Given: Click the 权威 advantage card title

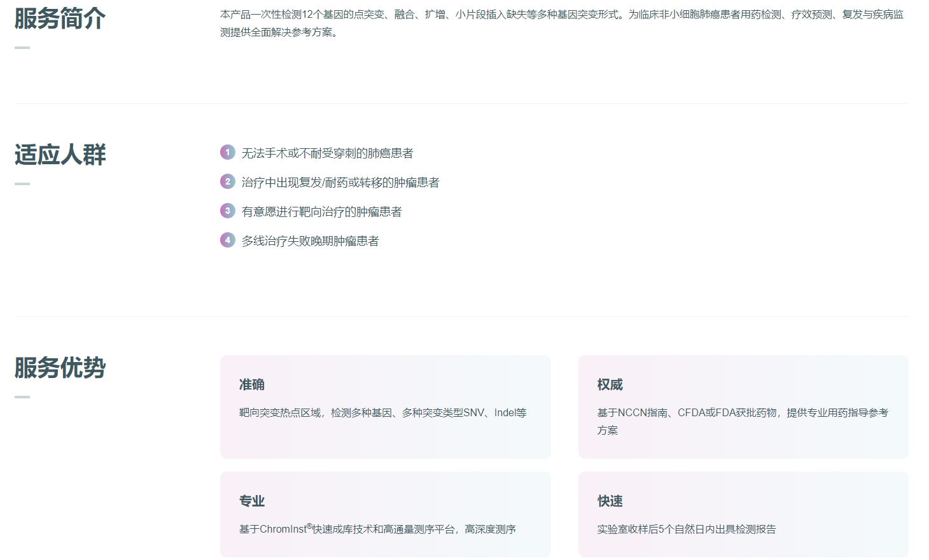Looking at the screenshot, I should click(x=610, y=384).
